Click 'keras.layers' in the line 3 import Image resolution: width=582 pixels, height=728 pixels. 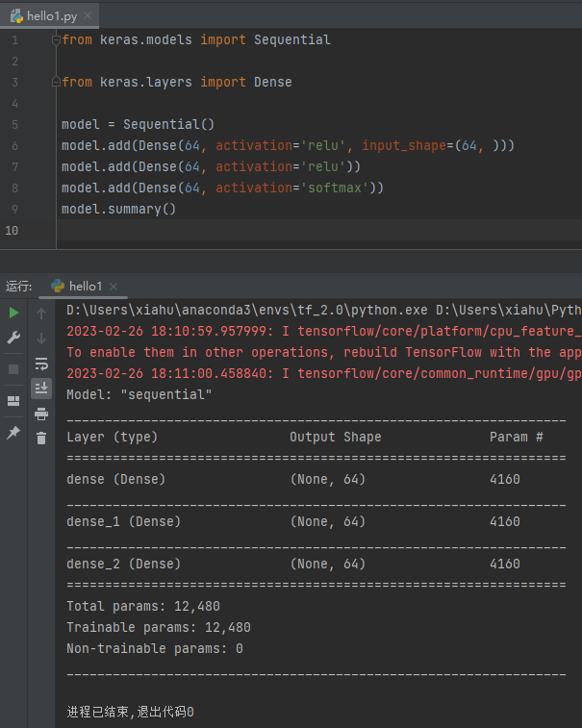tap(146, 82)
